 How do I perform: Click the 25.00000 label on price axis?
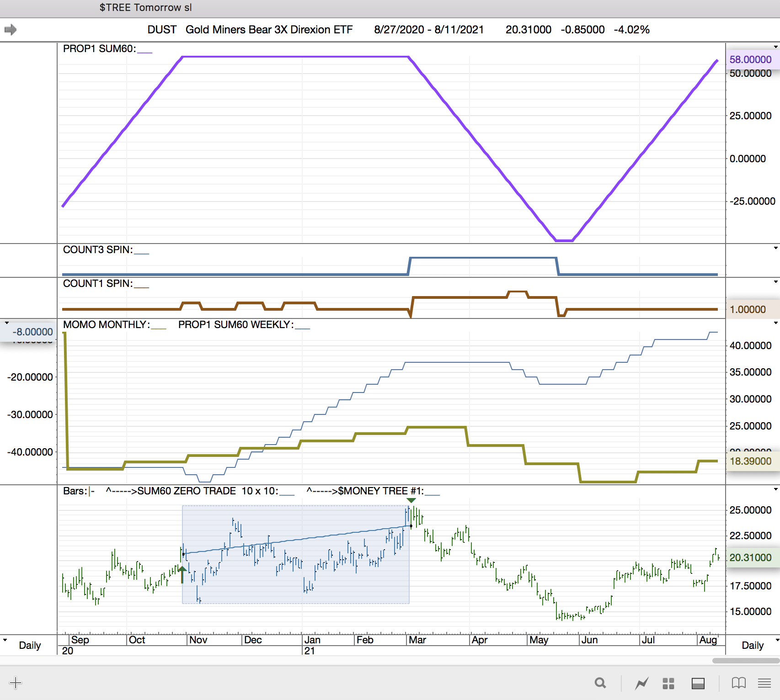click(750, 510)
